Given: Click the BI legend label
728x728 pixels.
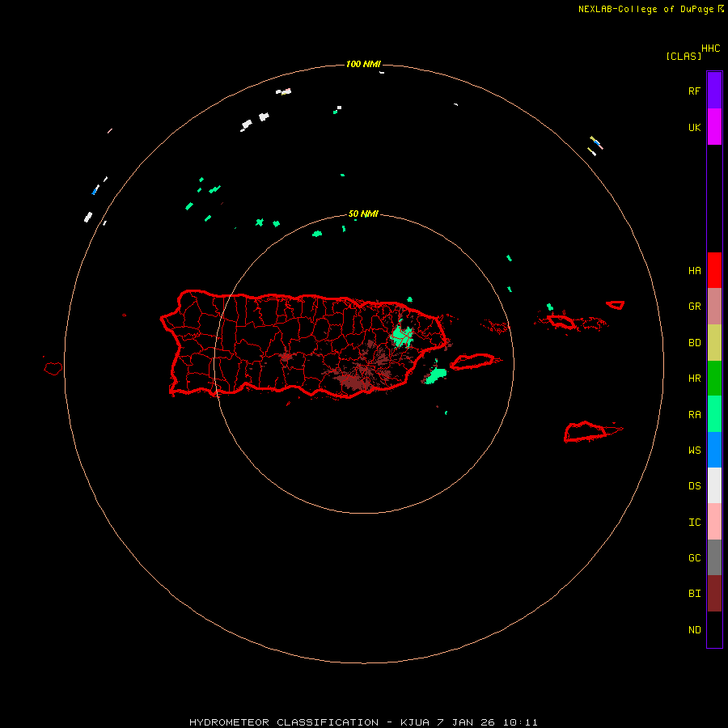Looking at the screenshot, I should 694,594.
